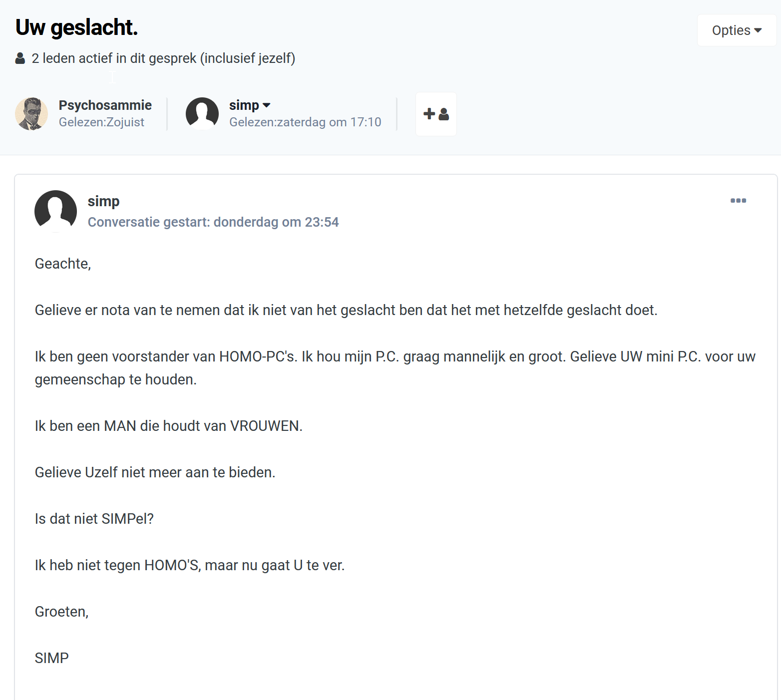Open the three-dots message actions menu
The height and width of the screenshot is (700, 781).
click(x=738, y=201)
